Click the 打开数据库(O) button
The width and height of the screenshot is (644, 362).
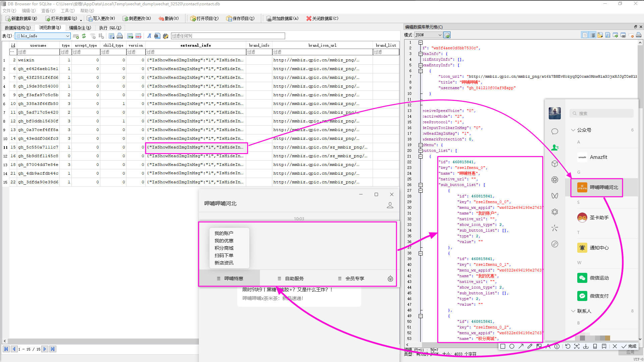pyautogui.click(x=61, y=18)
